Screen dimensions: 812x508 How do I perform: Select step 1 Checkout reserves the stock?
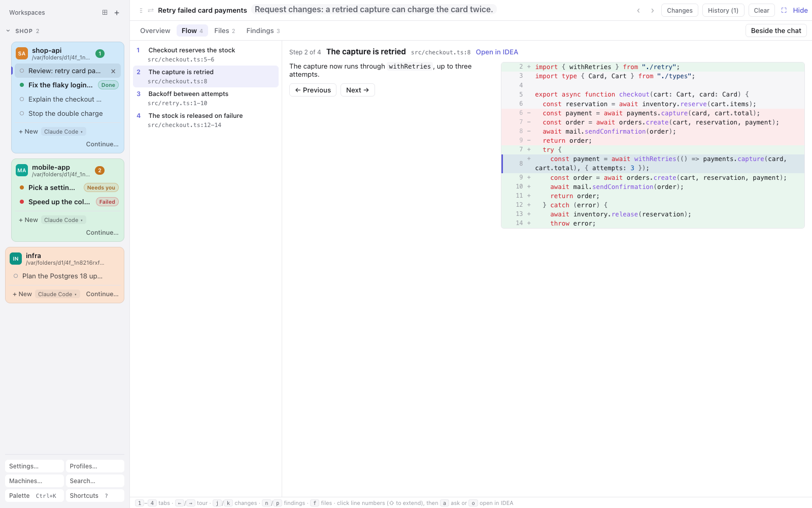pyautogui.click(x=206, y=54)
